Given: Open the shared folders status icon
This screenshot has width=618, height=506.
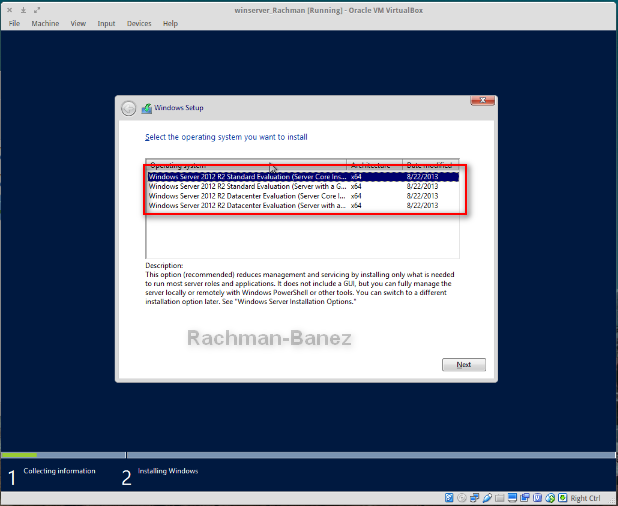Looking at the screenshot, I should tap(500, 498).
